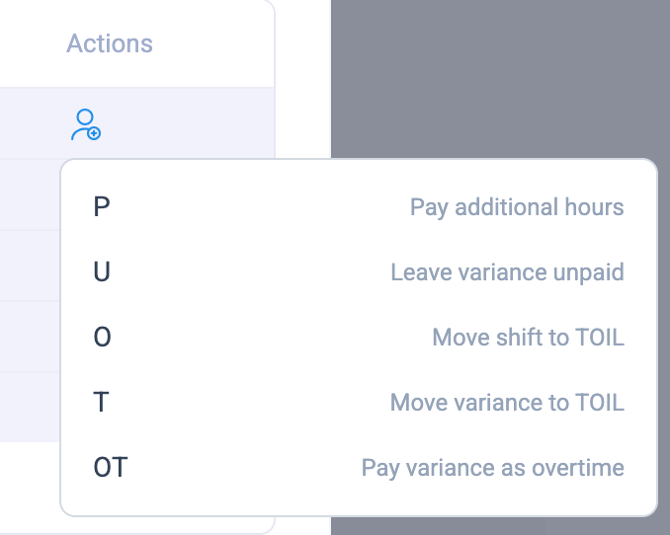Click the table row left of the "U" entry
Viewport: 670px width, 535px height.
click(30, 266)
